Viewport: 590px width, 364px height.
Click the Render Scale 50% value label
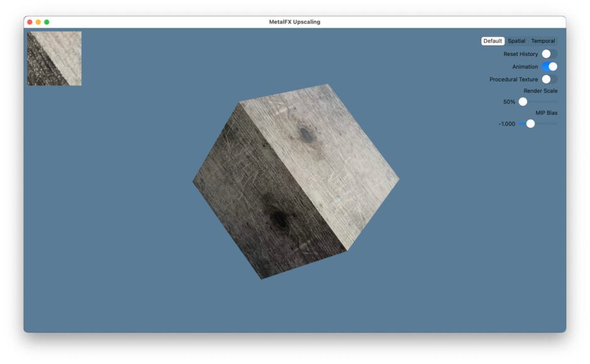tap(509, 102)
